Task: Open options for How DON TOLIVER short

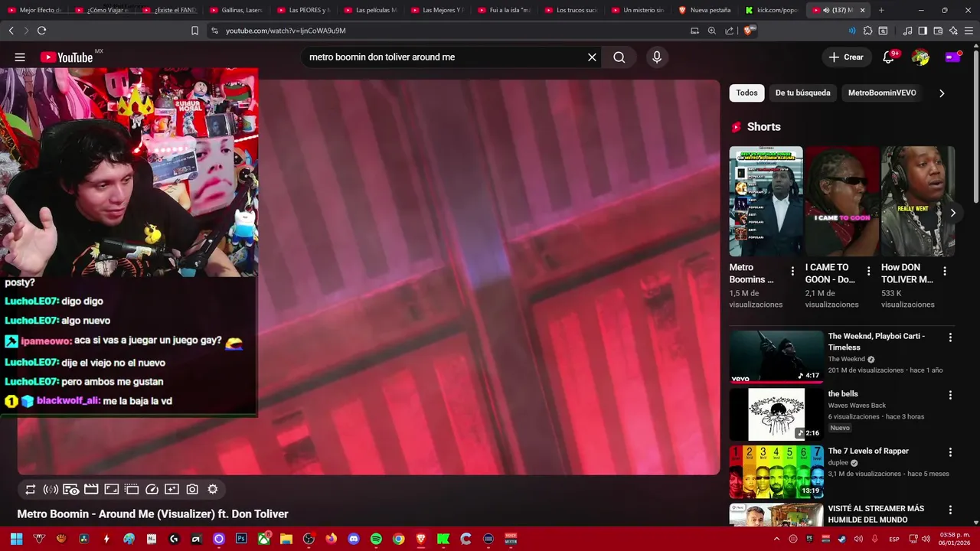Action: (944, 271)
